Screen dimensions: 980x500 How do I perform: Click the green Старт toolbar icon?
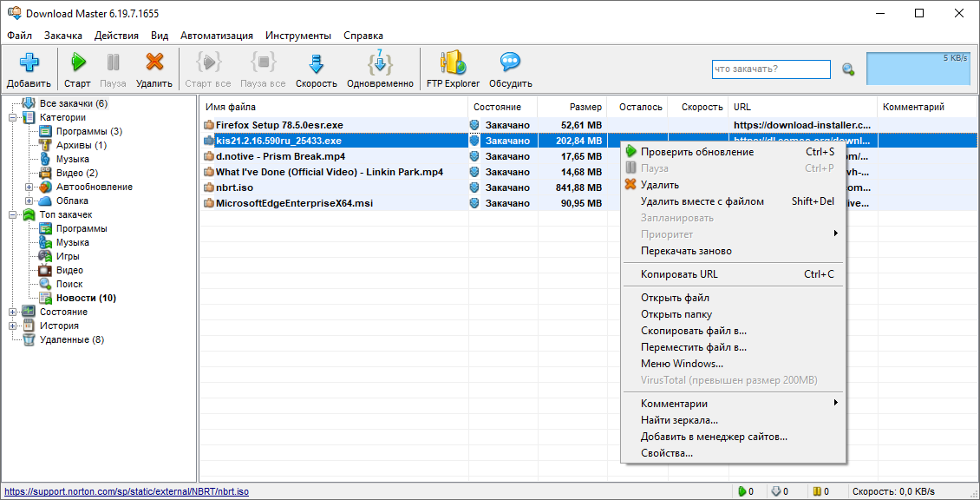click(78, 62)
